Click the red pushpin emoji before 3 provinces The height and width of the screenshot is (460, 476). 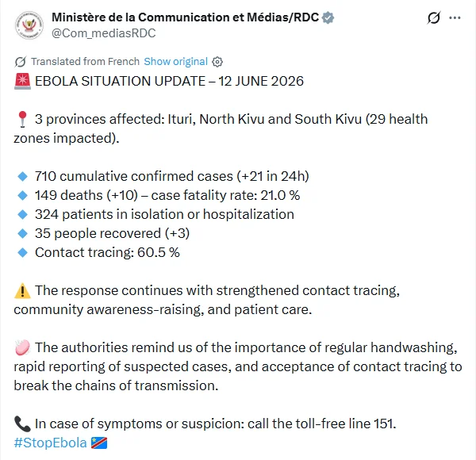[22, 119]
